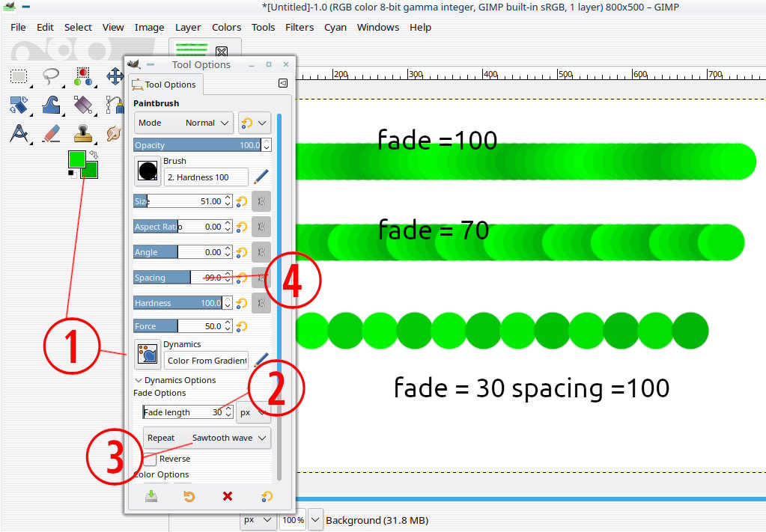Select the Gradient tool

pos(83,106)
